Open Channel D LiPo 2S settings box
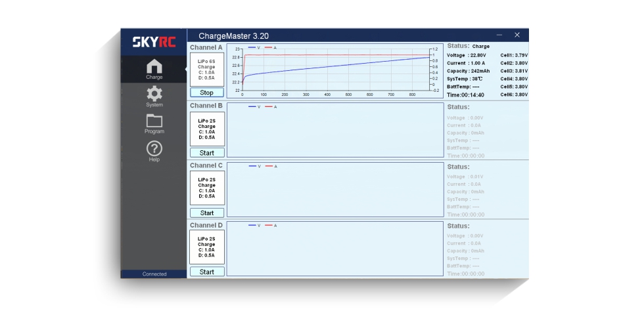The height and width of the screenshot is (334, 644). [x=206, y=247]
